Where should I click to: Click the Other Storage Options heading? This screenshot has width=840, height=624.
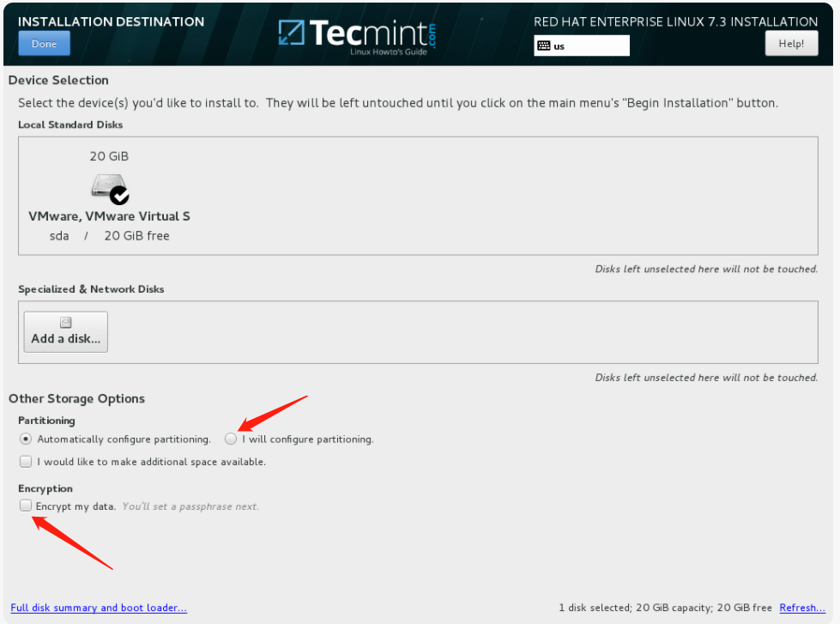point(76,399)
